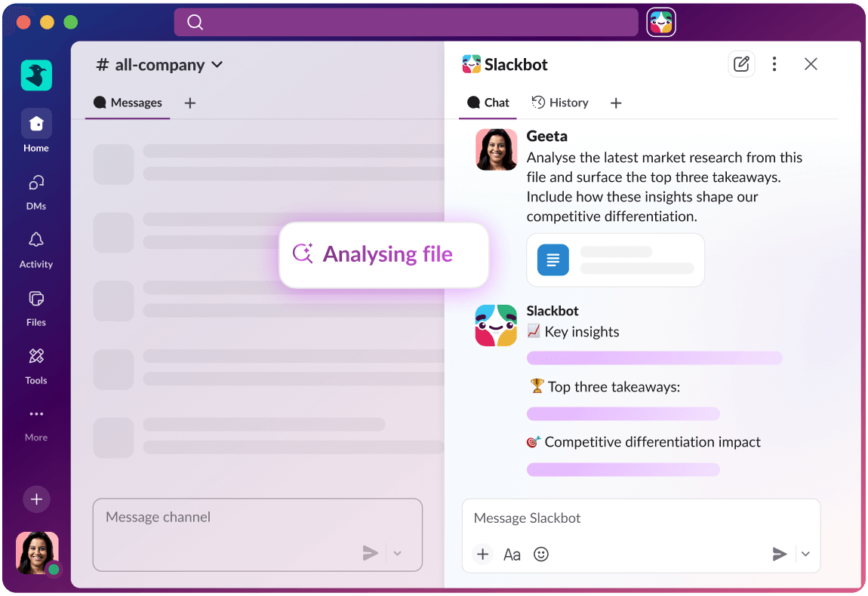868x596 pixels.
Task: Send the message to Slackbot
Action: (x=779, y=555)
